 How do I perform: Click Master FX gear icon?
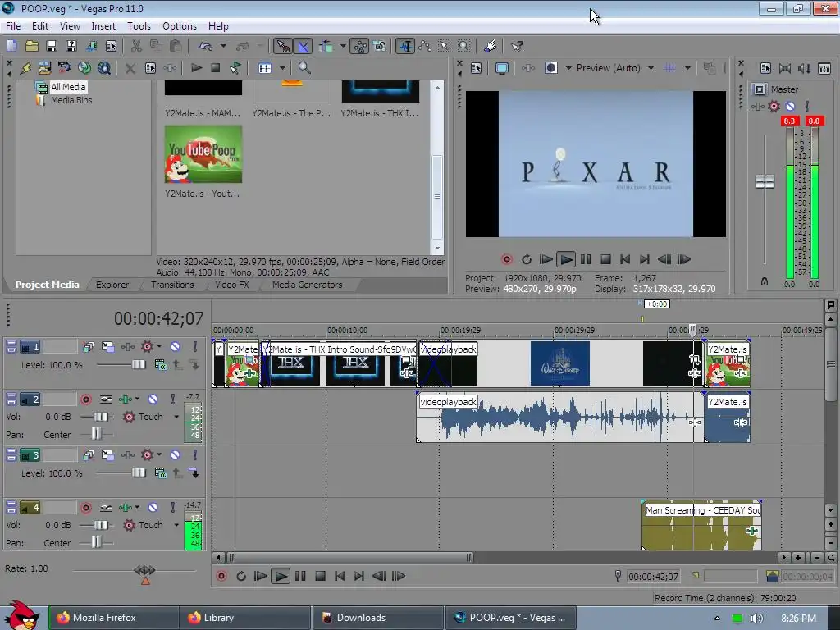click(x=774, y=106)
